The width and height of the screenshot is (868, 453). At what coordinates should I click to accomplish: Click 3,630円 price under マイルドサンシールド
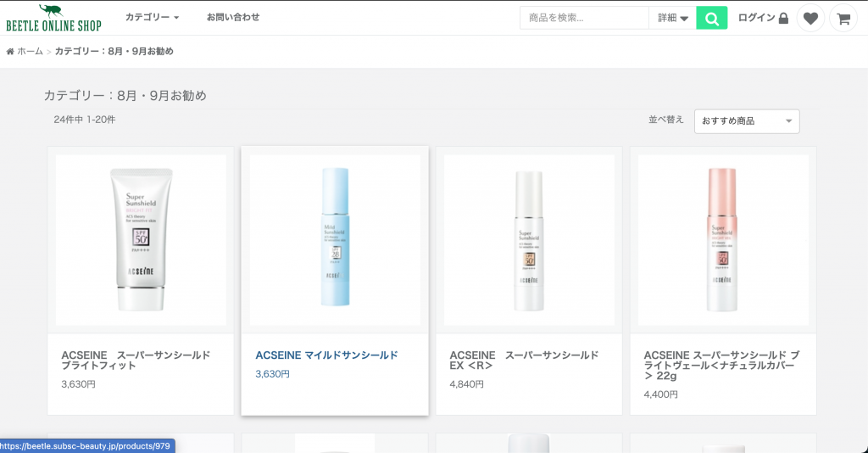tap(272, 374)
